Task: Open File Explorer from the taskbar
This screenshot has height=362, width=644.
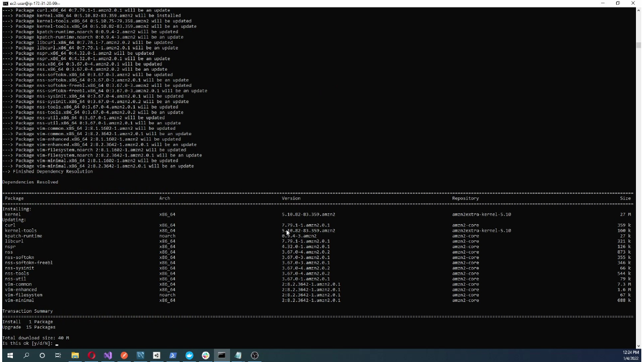Action: [x=75, y=355]
